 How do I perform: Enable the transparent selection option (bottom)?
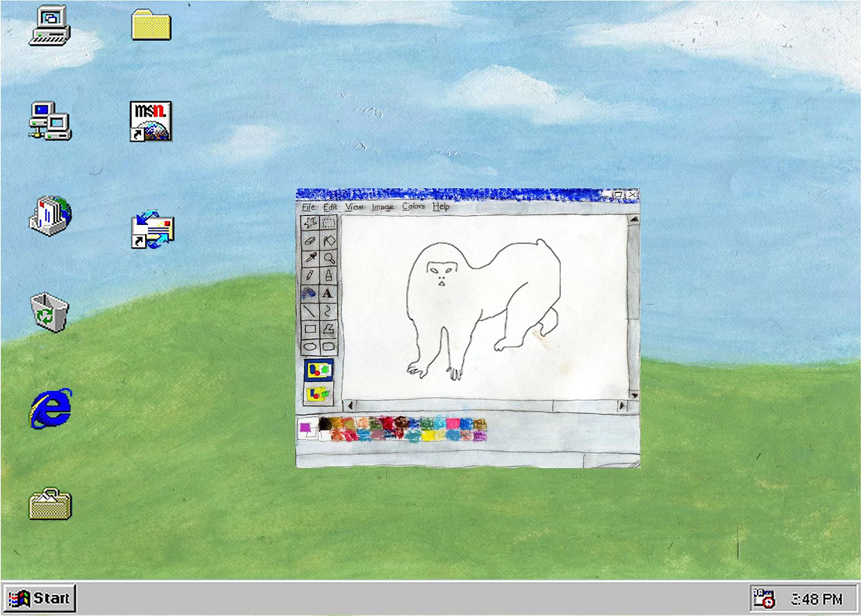tap(319, 394)
